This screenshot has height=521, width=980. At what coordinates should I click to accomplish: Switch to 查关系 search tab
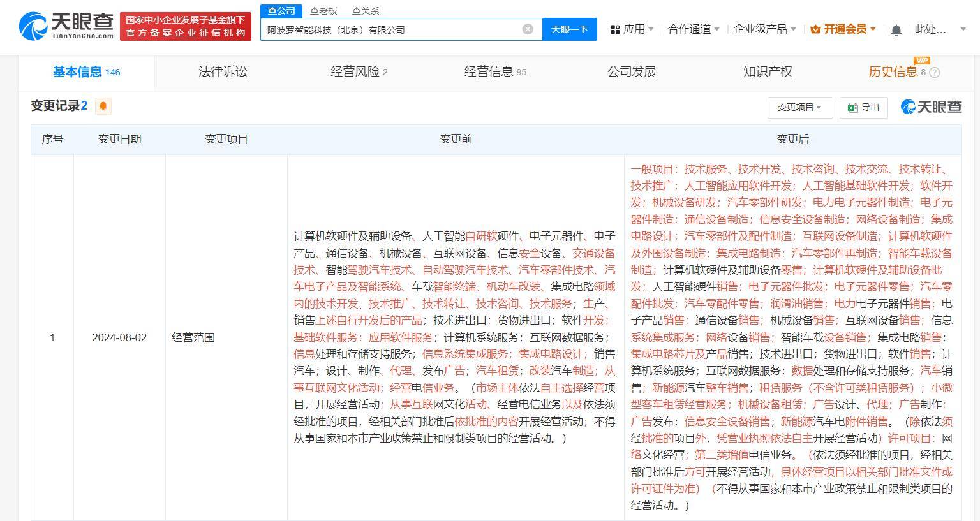366,11
